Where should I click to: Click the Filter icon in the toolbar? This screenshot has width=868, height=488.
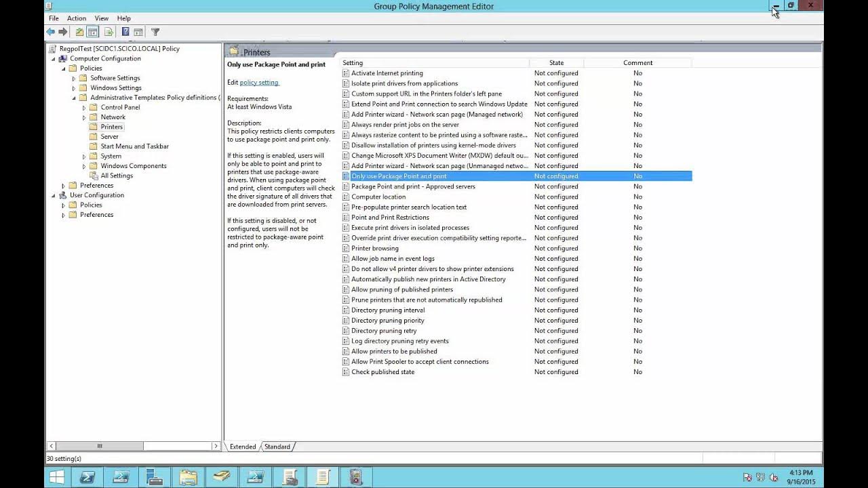(155, 32)
